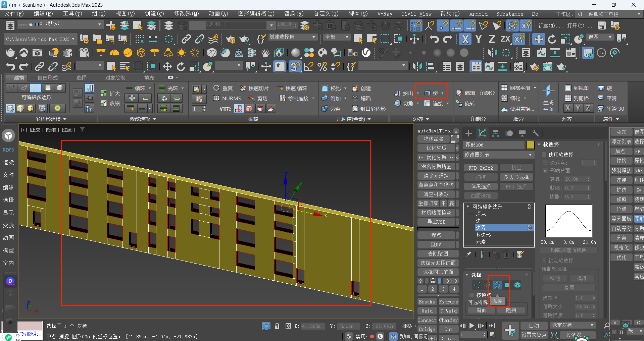Image resolution: width=644 pixels, height=341 pixels.
Task: Click the Export USX button
Action: (x=436, y=222)
